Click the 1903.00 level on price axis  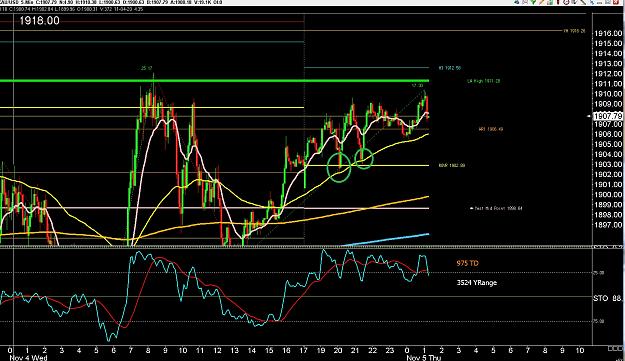[x=608, y=165]
